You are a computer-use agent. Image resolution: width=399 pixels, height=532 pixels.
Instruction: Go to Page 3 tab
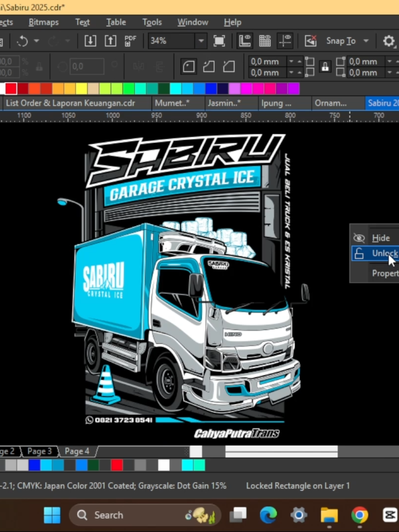pos(40,451)
